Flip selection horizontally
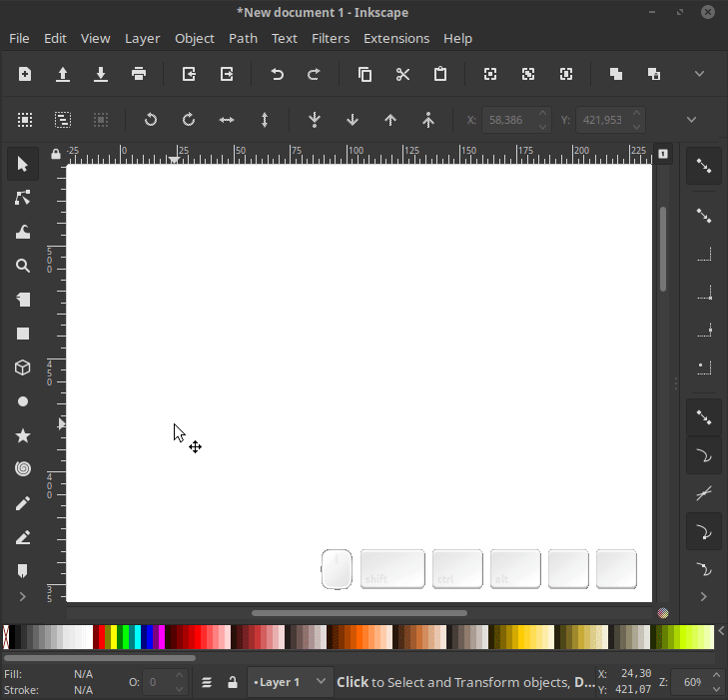728x700 pixels. 227,120
